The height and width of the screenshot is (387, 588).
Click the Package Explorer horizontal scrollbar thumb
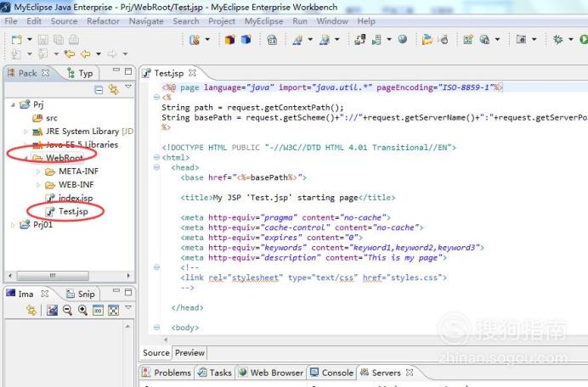coord(53,276)
